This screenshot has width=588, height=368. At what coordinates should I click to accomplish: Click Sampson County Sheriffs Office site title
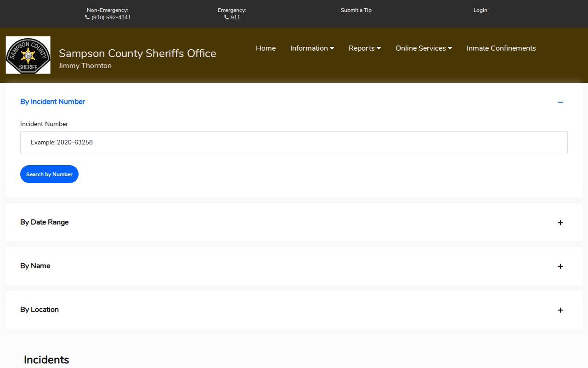[x=137, y=53]
